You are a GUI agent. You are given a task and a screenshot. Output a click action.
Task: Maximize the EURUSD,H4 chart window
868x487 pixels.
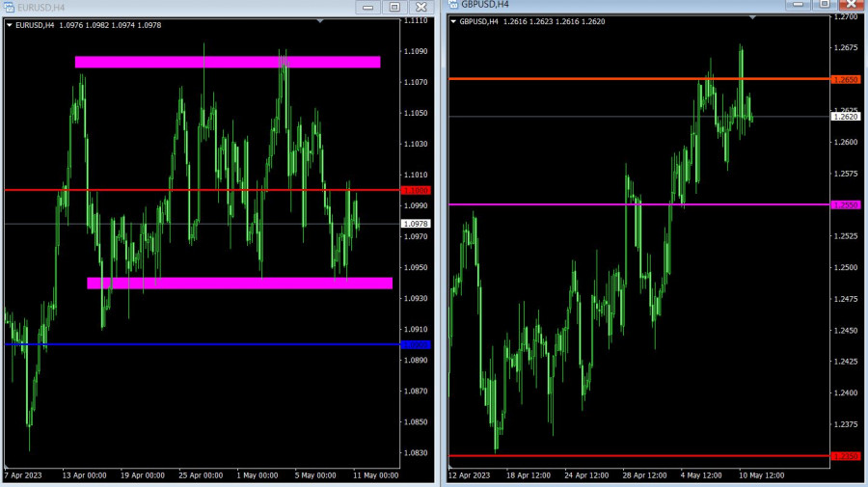click(394, 8)
